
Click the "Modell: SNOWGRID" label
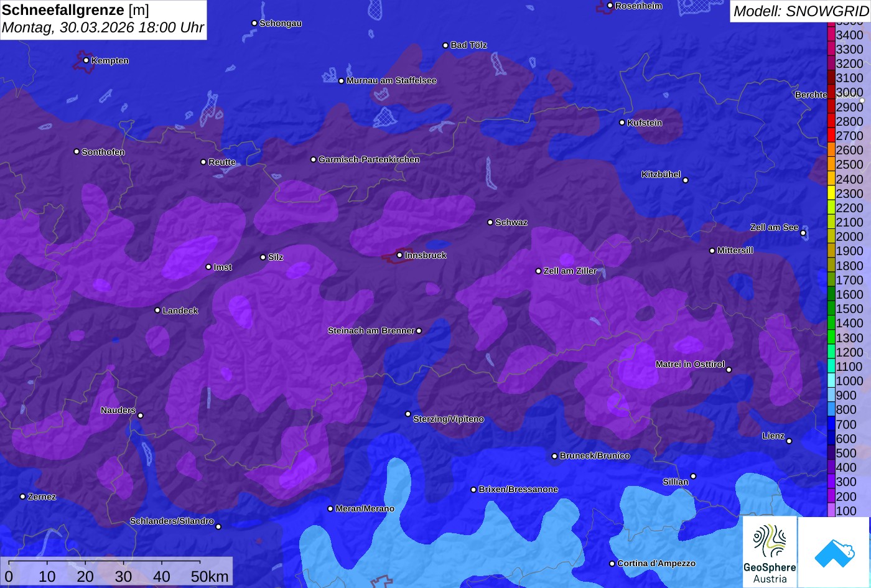(801, 11)
